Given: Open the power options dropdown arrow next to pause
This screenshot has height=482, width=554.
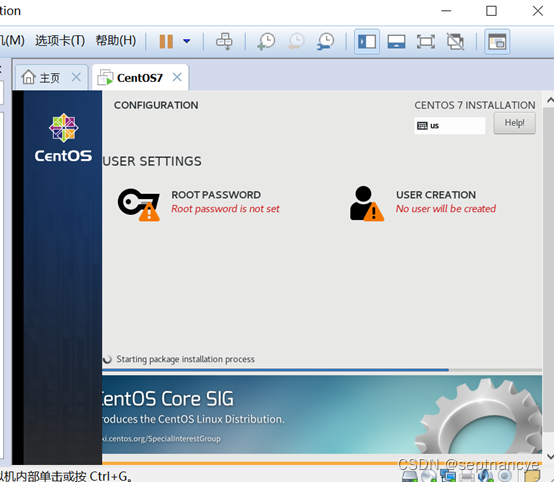Looking at the screenshot, I should 187,41.
